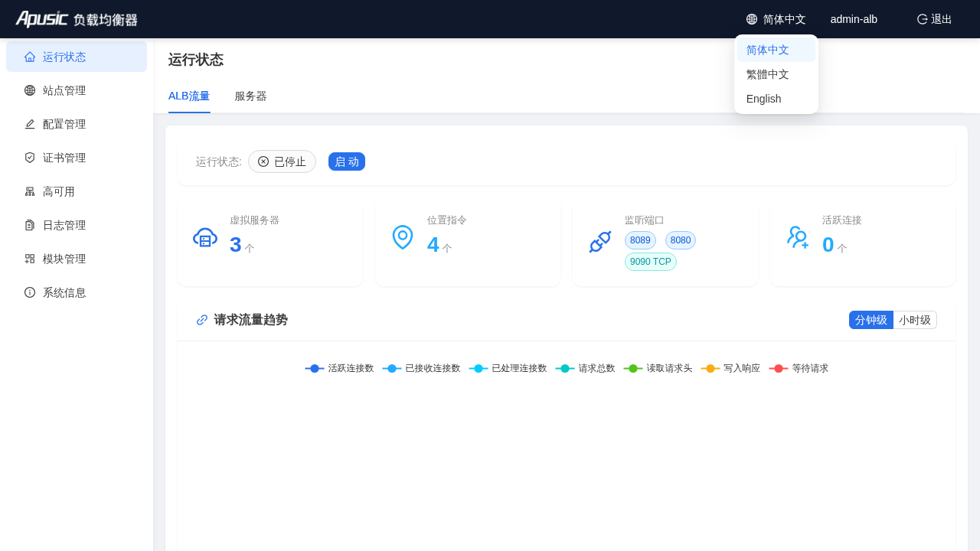Choose 繁體中文 in the language menu
Screen dimensions: 980x551
pos(776,74)
